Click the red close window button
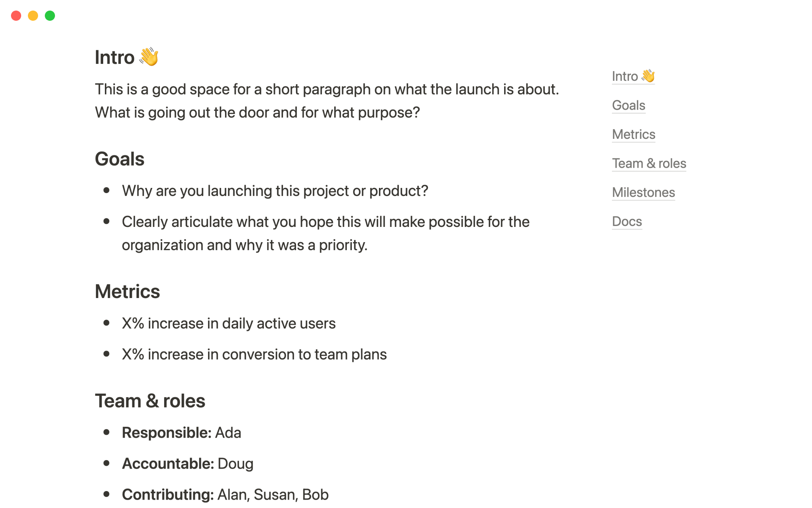 16,16
